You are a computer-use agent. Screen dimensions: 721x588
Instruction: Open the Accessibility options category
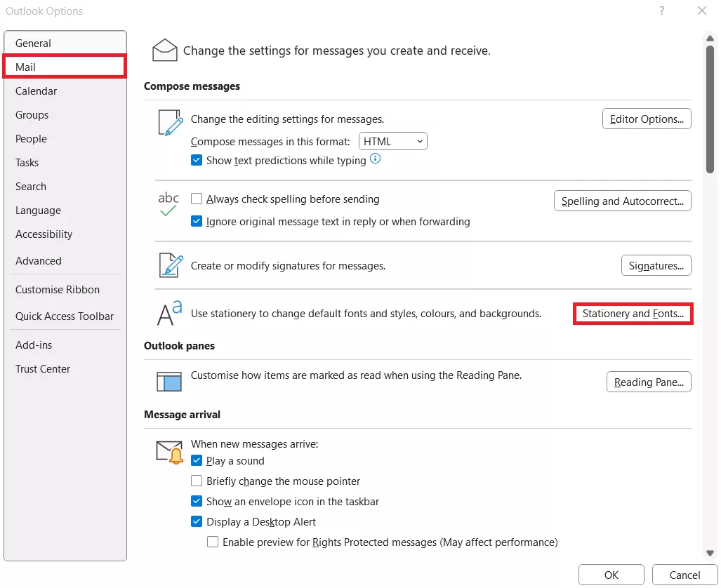65,234
